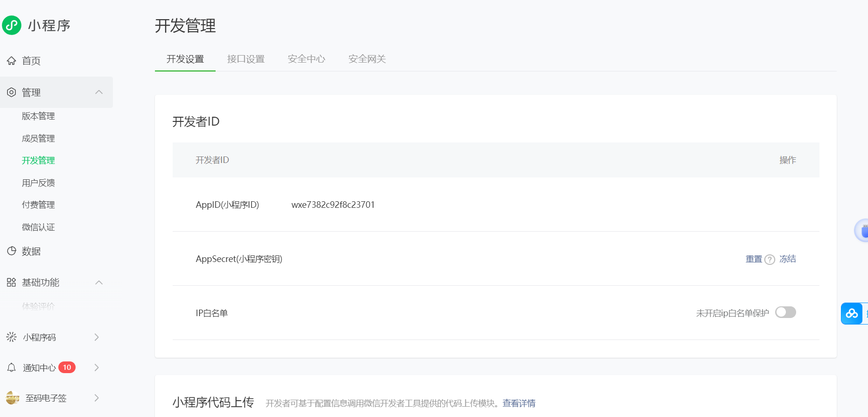Open 成员管理 in the sidebar
Viewport: 868px width, 417px height.
(38, 139)
